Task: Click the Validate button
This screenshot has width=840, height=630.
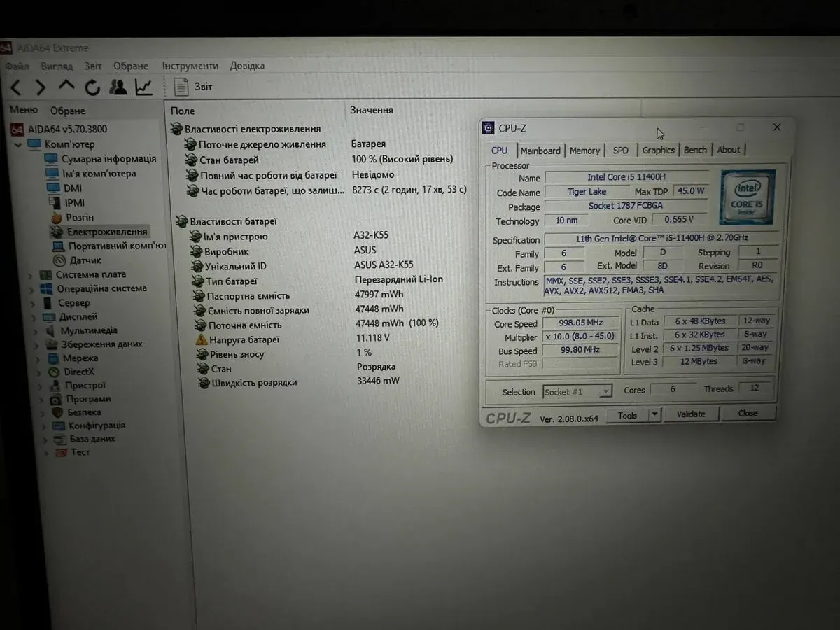Action: pos(690,414)
